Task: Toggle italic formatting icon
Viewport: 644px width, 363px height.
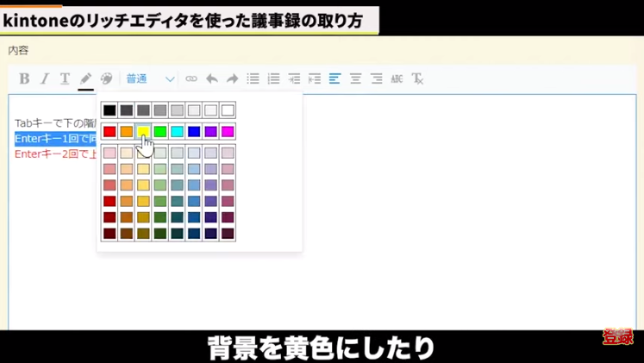Action: pos(45,78)
